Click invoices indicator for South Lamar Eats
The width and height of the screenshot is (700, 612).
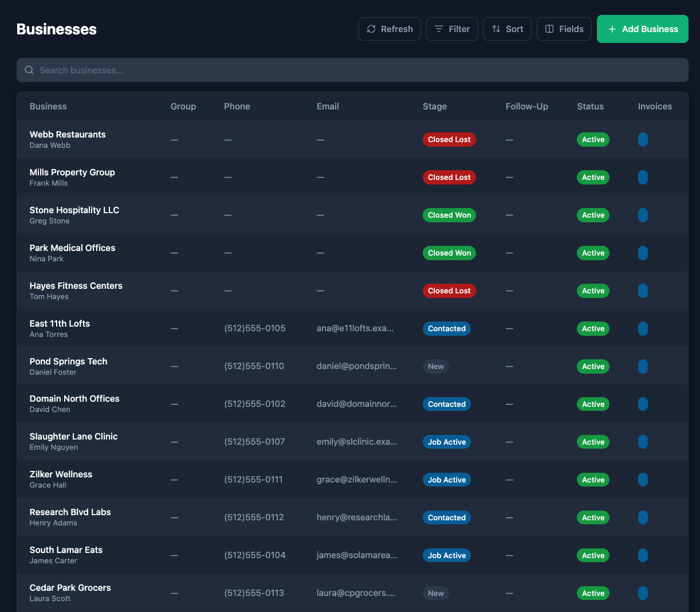[x=643, y=555]
